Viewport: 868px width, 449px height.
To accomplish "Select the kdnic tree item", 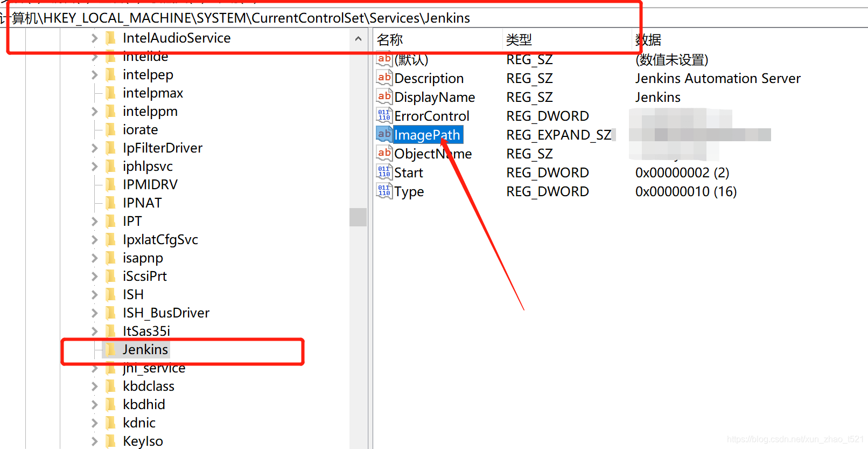I will 139,423.
